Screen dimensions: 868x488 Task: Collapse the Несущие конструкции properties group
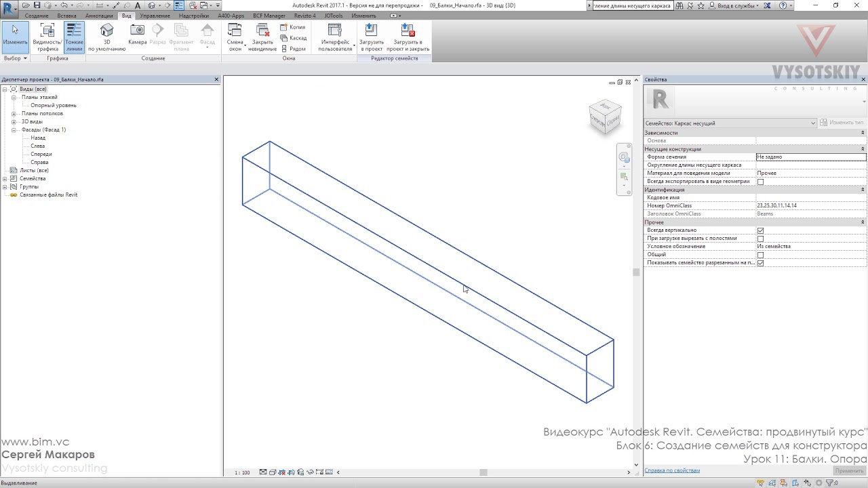tap(863, 148)
